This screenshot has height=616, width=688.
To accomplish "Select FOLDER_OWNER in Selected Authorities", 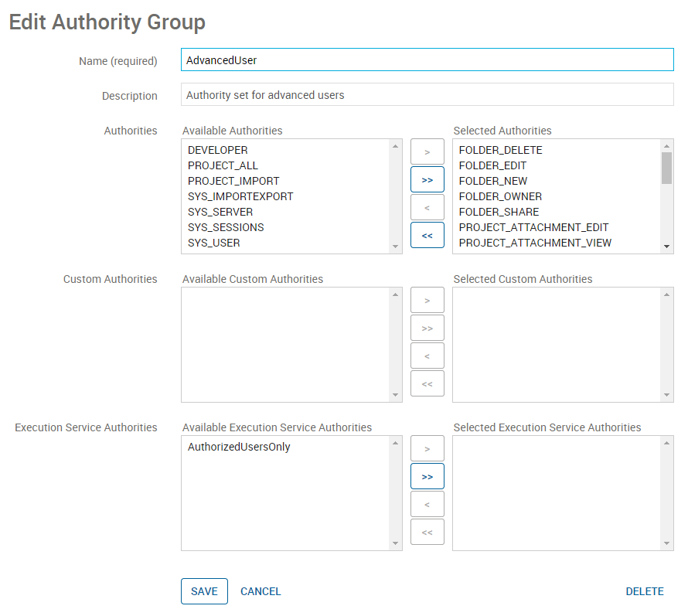I will (x=500, y=196).
